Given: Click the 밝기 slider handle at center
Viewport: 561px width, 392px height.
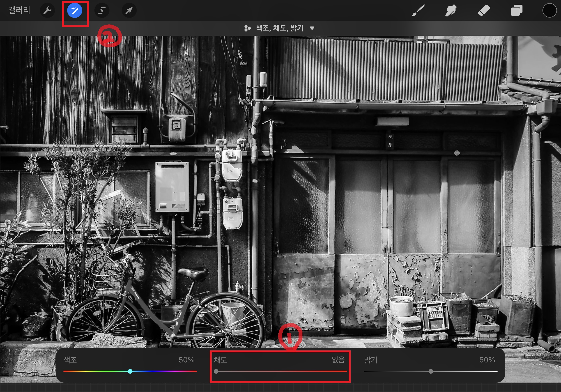Looking at the screenshot, I should [x=431, y=371].
